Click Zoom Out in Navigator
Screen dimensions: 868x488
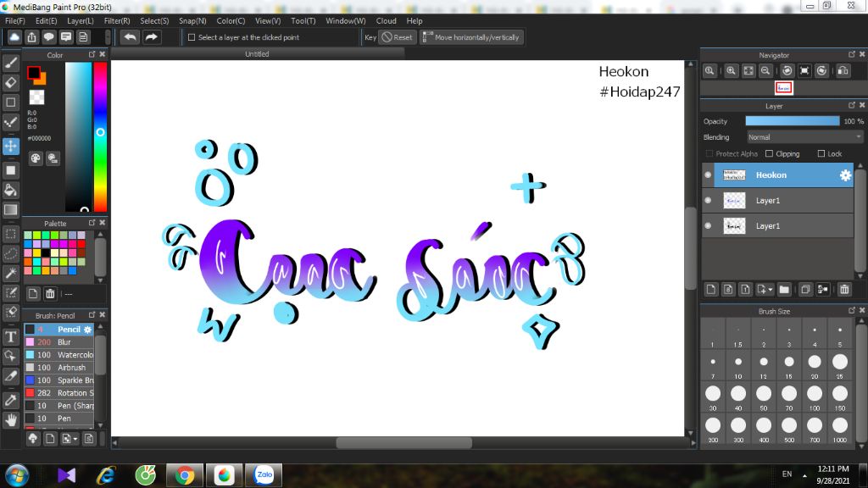pyautogui.click(x=765, y=71)
